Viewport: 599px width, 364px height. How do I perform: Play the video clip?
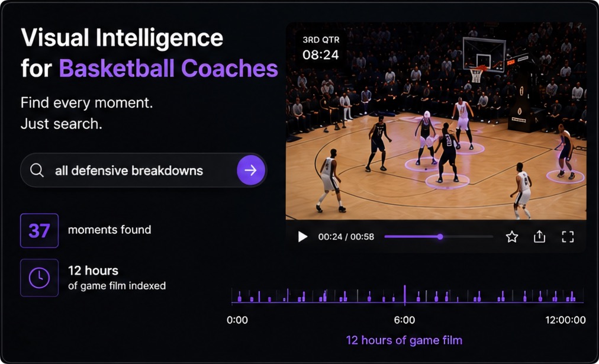pos(302,237)
